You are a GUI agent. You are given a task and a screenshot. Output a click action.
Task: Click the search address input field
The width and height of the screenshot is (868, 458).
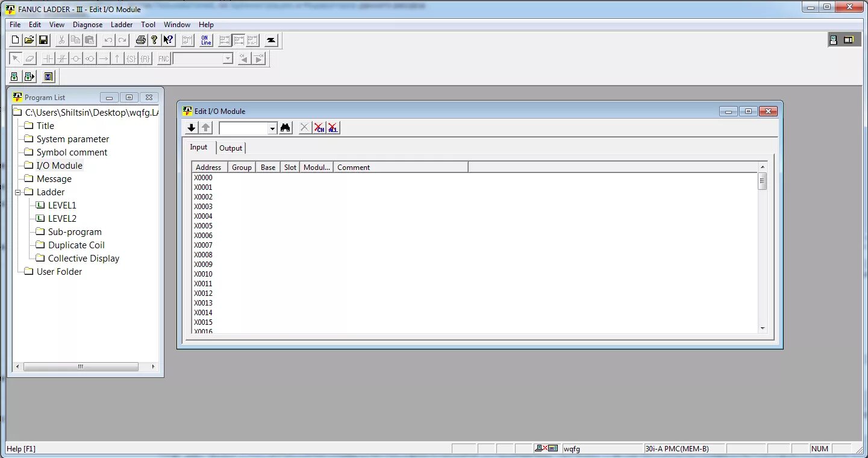coord(243,128)
